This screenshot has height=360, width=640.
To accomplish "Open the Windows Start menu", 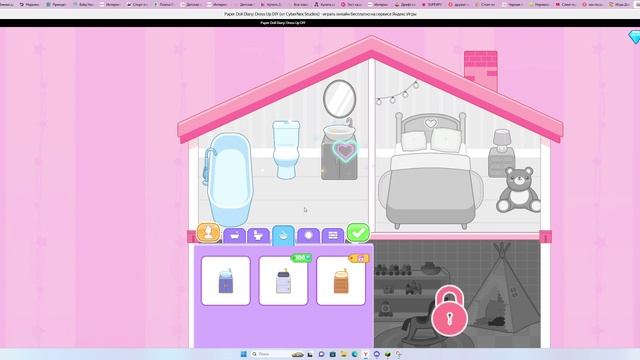I will (244, 354).
